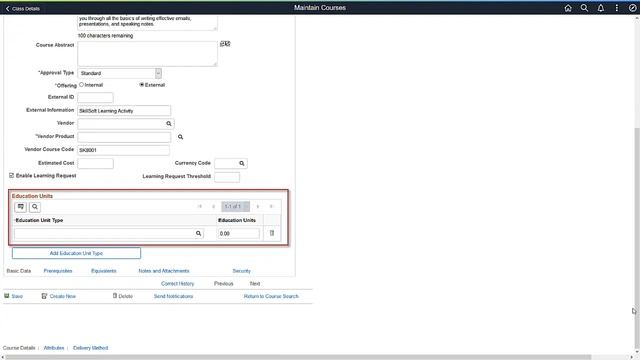Click Return to Course Search
640x360 pixels.
(271, 296)
